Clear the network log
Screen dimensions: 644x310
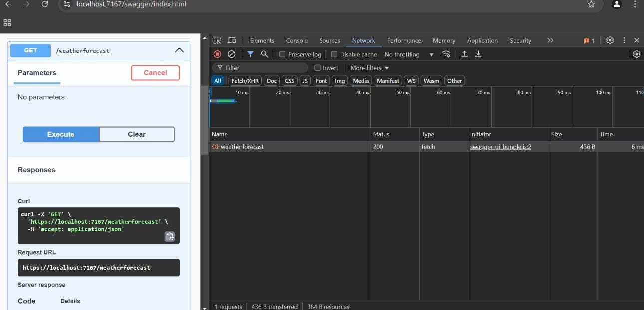pyautogui.click(x=231, y=54)
